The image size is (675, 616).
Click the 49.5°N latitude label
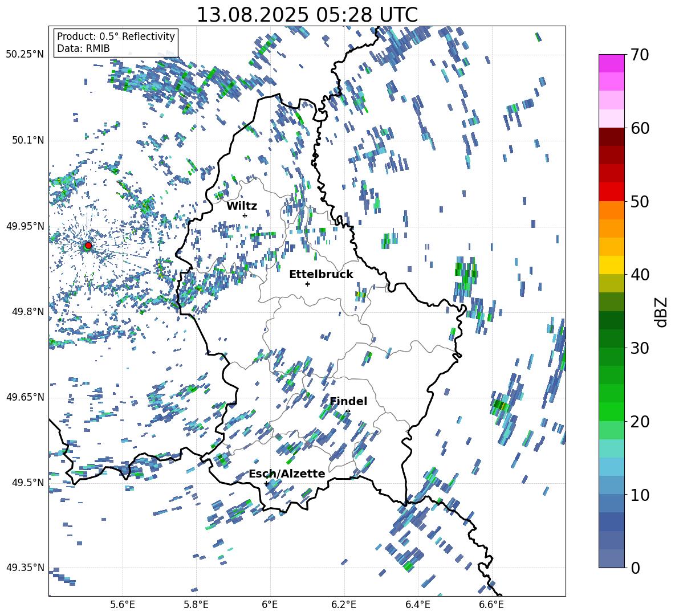[x=27, y=483]
